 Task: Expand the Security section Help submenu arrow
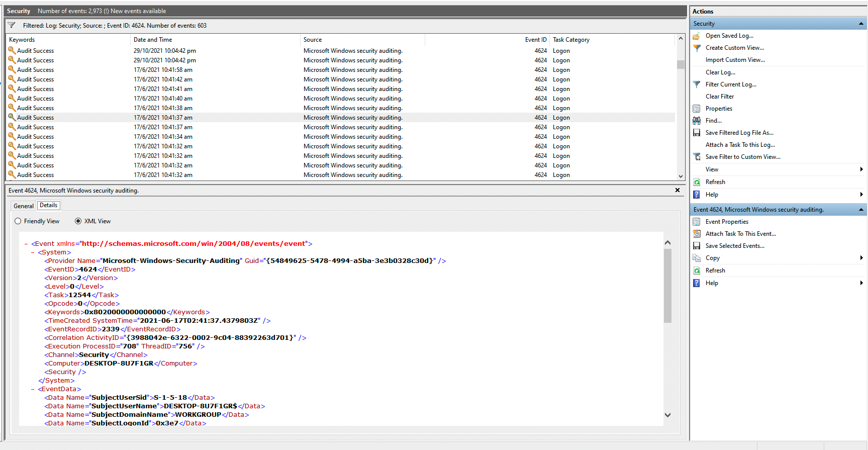861,195
